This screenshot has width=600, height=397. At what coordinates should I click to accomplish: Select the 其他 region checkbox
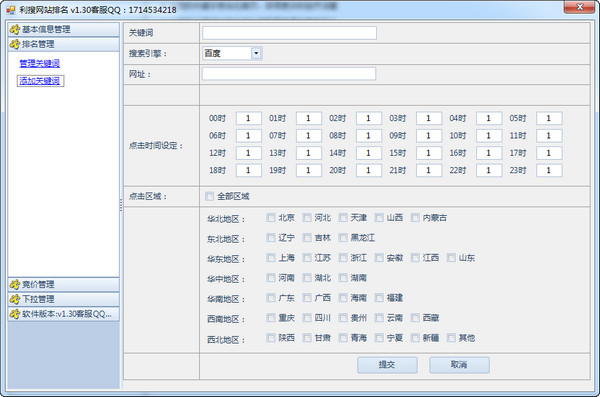tap(452, 338)
